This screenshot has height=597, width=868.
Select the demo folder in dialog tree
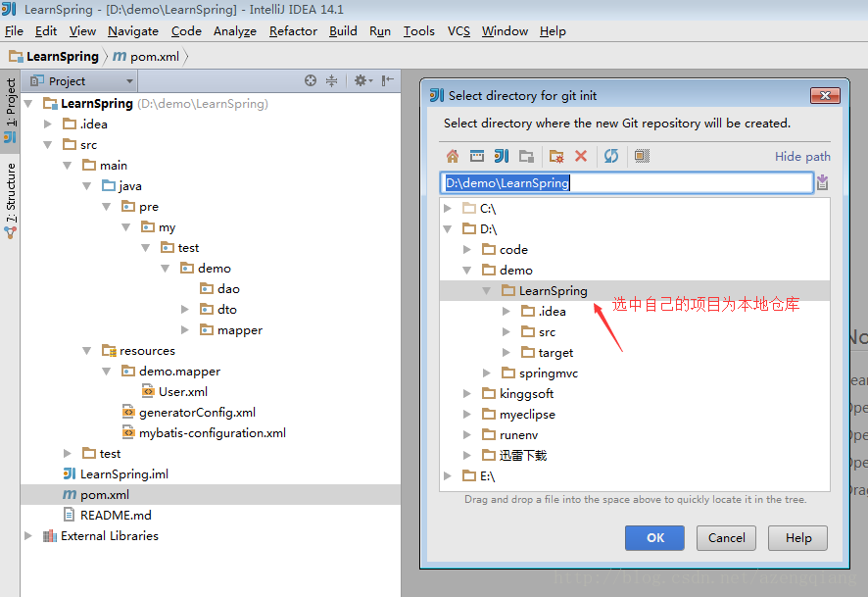click(515, 270)
